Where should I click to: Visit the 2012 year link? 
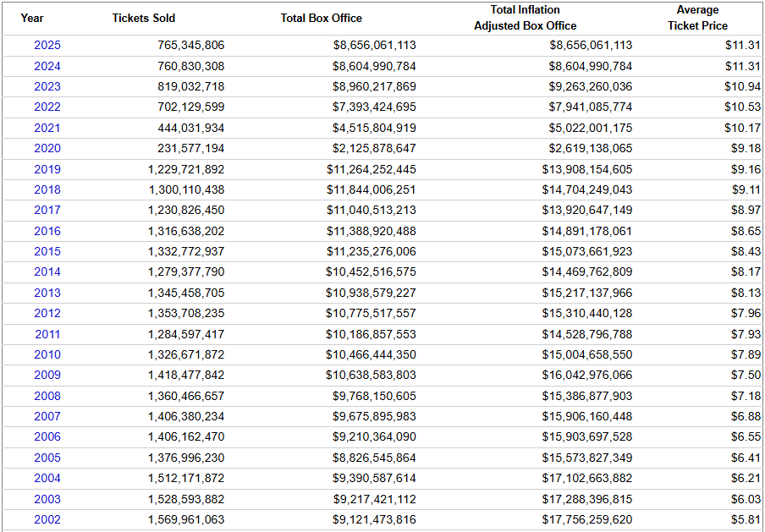47,313
